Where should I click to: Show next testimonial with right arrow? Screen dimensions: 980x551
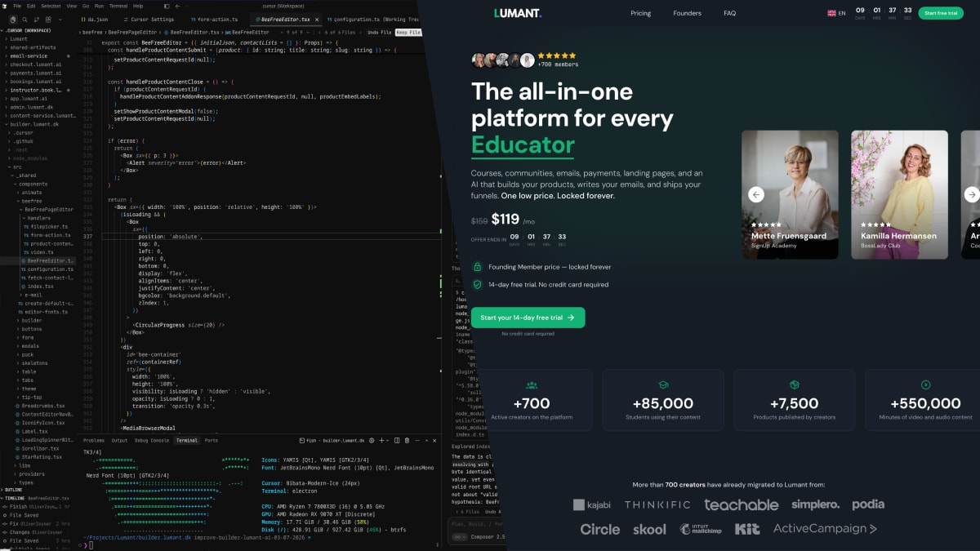(x=971, y=194)
